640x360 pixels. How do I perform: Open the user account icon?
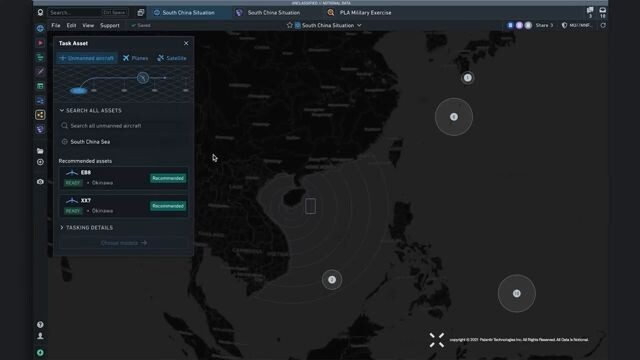(x=40, y=336)
